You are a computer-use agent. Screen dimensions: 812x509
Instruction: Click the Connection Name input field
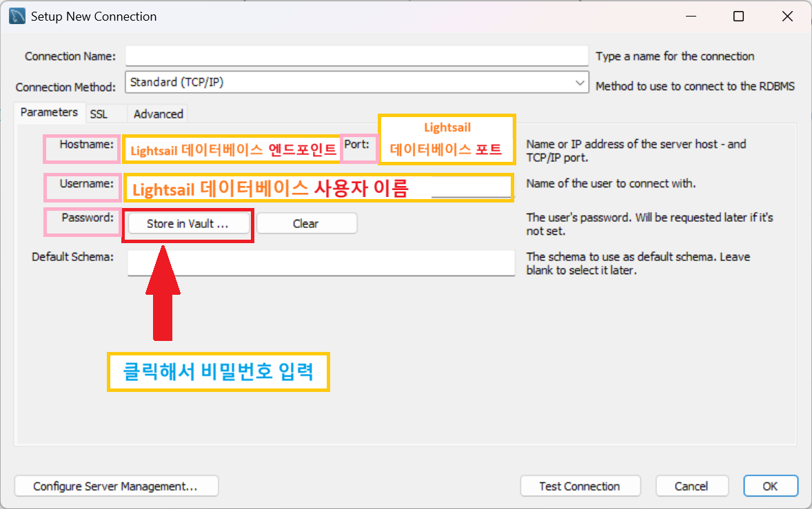[x=357, y=56]
